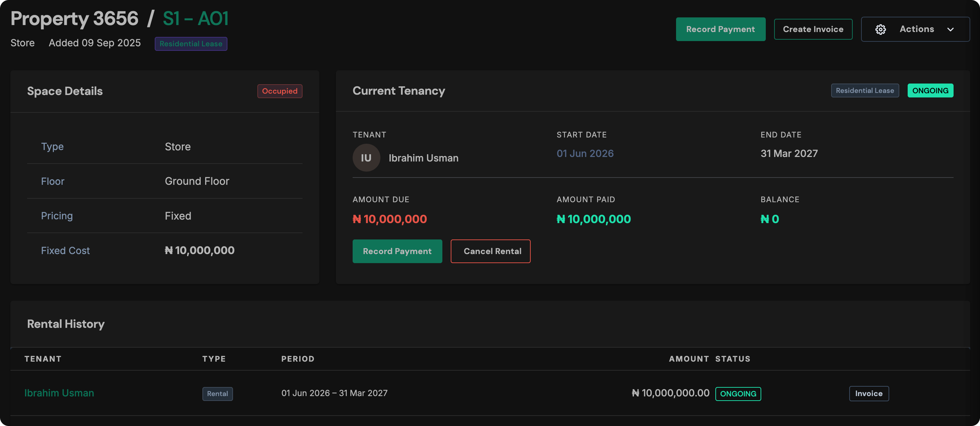Click the Residential Lease badge in Current Tenancy
The width and height of the screenshot is (980, 426).
pyautogui.click(x=865, y=90)
